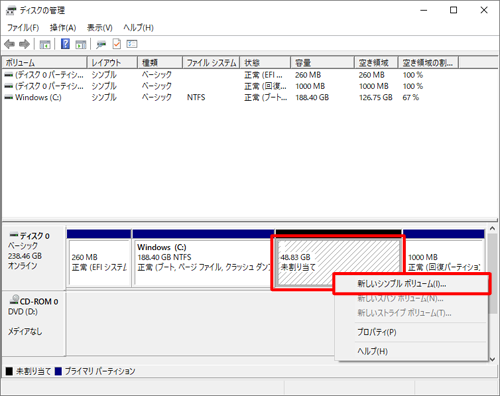Sort by the ファイル システム column header
Viewport: 500px width, 396px height.
click(x=211, y=63)
